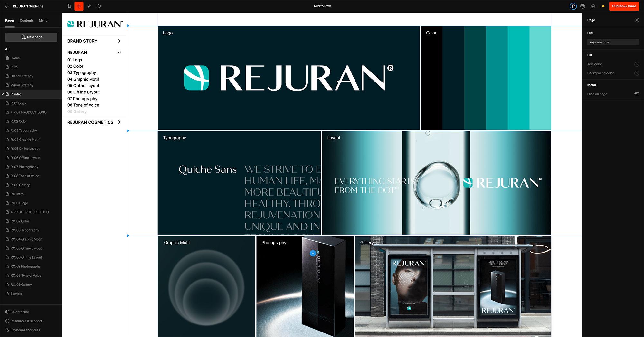This screenshot has width=644, height=337.
Task: Open the Visual Strategy page
Action: pos(22,85)
